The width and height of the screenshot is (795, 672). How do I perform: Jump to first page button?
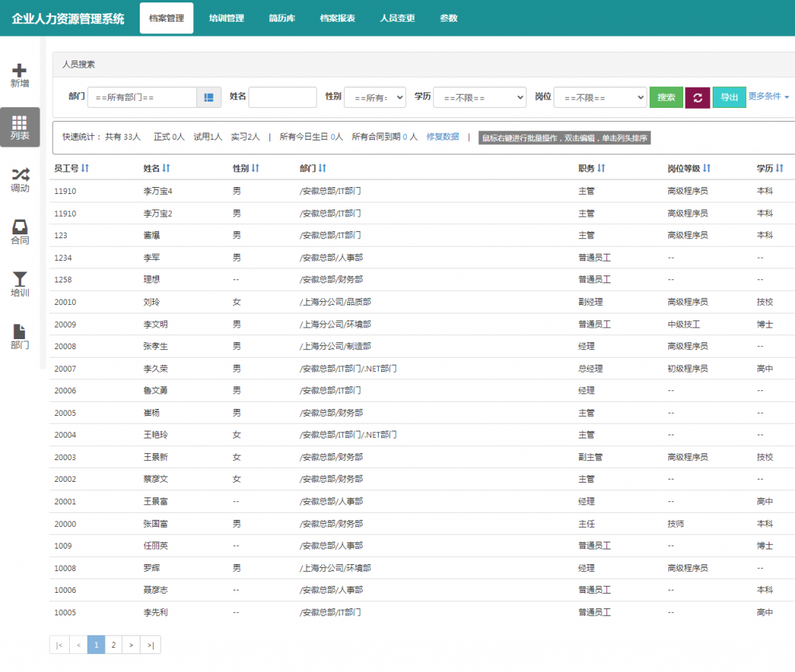click(x=59, y=645)
